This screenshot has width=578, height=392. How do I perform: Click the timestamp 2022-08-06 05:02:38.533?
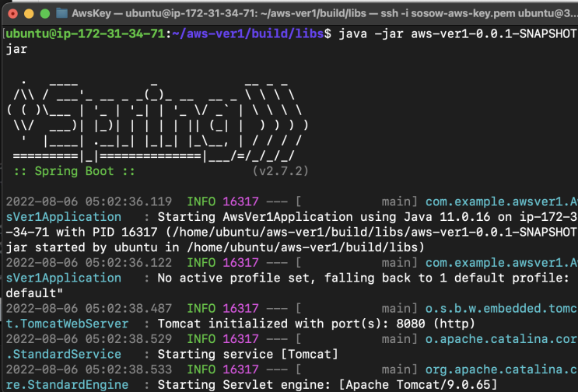[89, 369]
